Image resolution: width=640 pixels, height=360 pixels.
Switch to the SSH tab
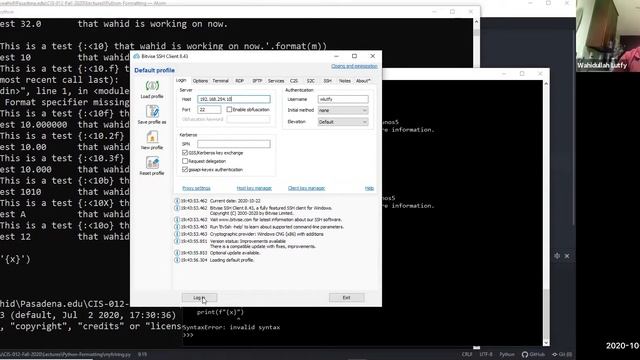pos(327,81)
